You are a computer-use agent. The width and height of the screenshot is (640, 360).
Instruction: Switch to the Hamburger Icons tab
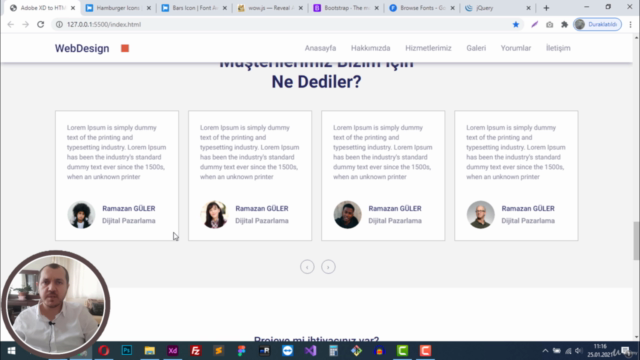coord(118,8)
